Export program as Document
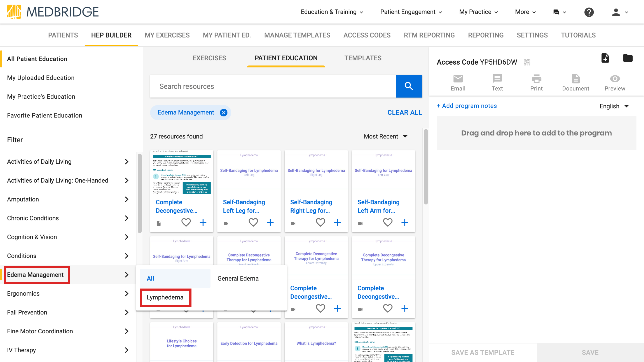Screen dimensions: 644x362 click(575, 83)
